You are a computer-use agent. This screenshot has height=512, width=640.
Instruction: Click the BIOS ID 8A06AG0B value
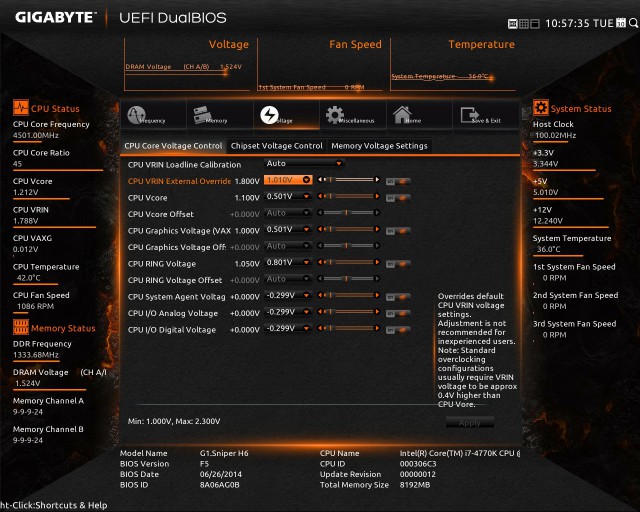220,485
